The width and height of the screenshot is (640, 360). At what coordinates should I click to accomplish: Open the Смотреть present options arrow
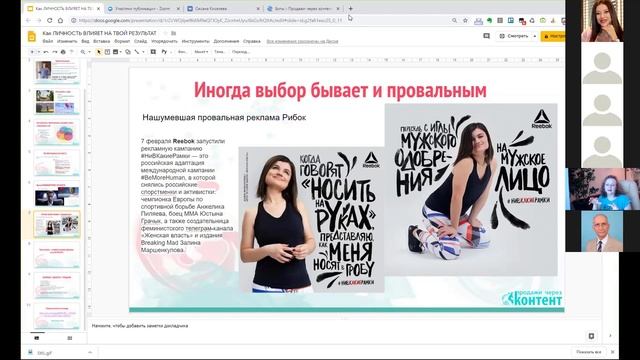click(535, 36)
